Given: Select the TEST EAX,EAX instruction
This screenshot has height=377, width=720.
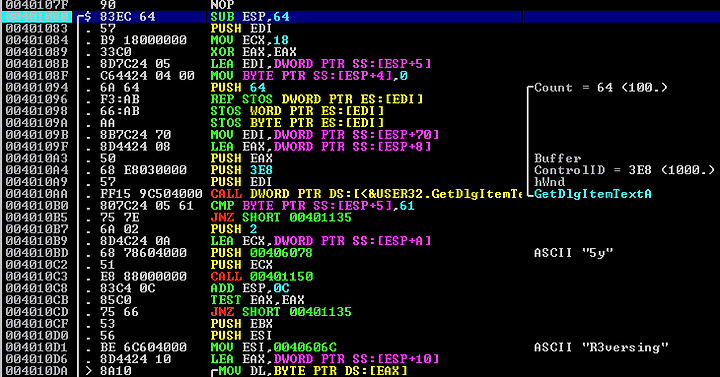Looking at the screenshot, I should [258, 300].
